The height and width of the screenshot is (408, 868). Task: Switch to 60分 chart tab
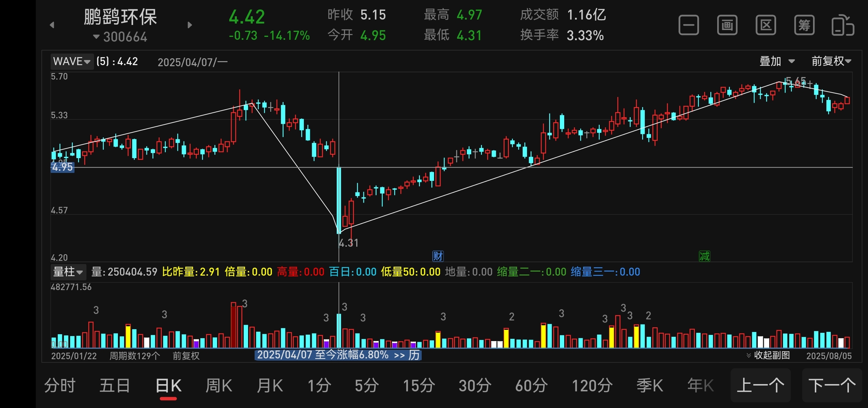[x=532, y=386]
